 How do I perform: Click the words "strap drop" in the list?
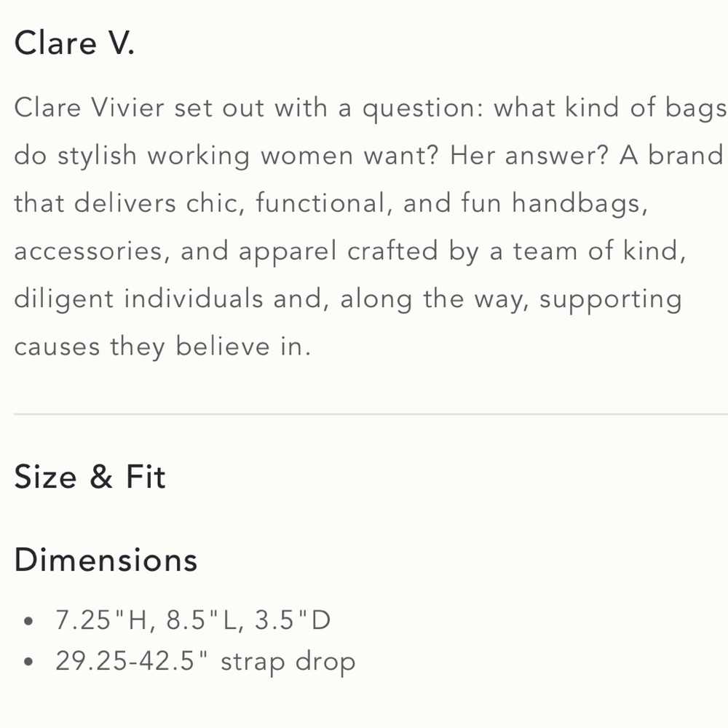[x=288, y=662]
